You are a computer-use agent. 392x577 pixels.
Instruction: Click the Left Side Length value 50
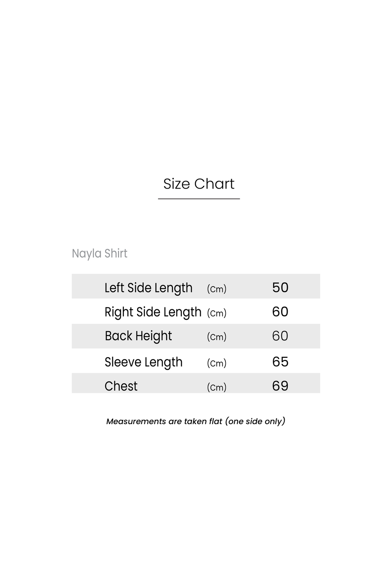pos(280,287)
